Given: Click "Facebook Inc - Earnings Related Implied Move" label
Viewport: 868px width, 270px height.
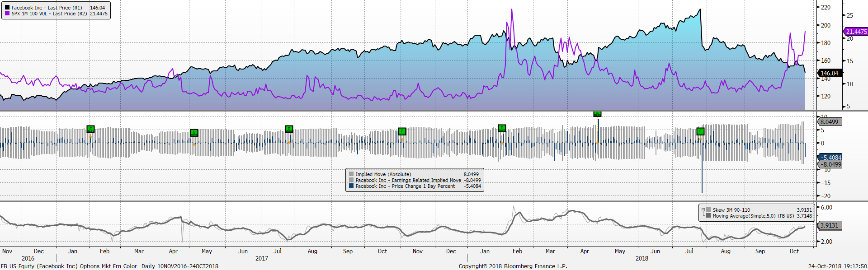Looking at the screenshot, I should (408, 180).
